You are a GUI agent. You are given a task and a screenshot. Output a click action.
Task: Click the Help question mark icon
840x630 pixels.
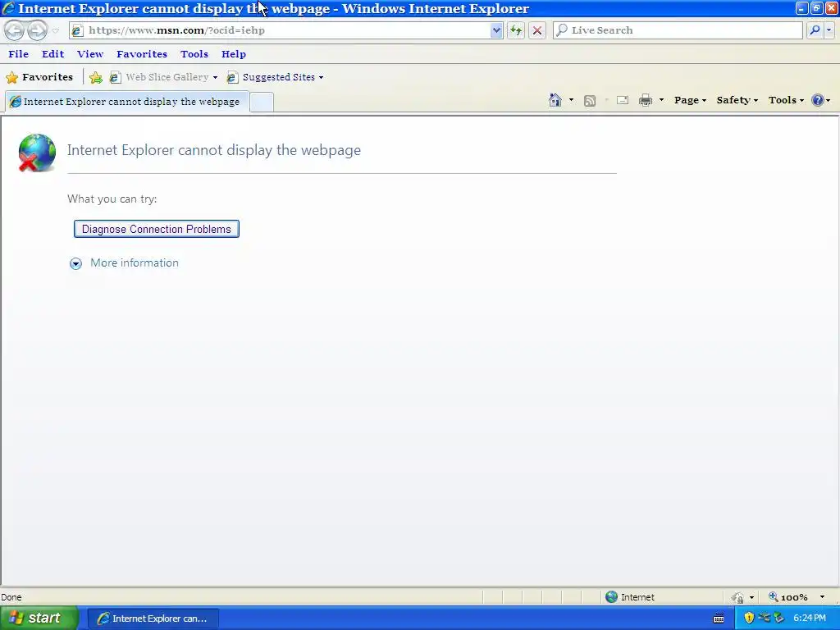point(818,100)
